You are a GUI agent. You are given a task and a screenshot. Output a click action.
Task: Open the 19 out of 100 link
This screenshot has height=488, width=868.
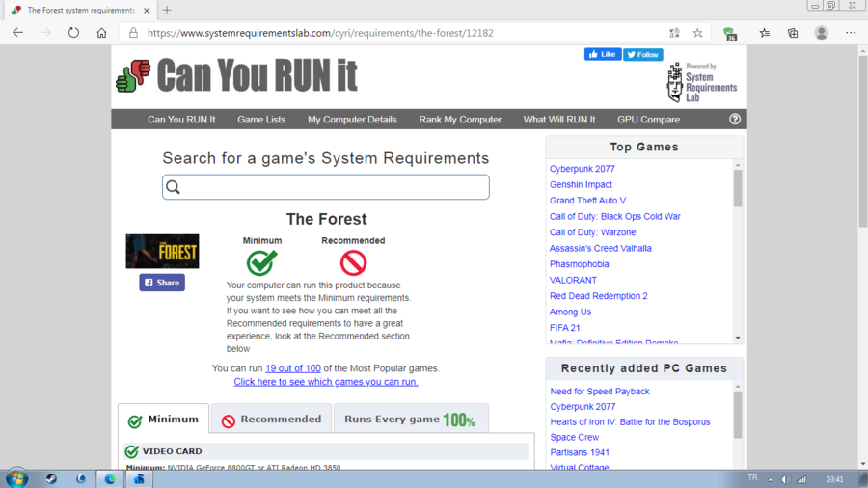pyautogui.click(x=293, y=368)
